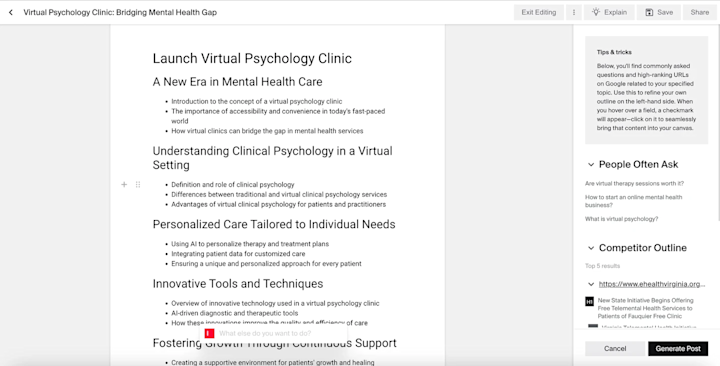Click bullet 'AI-driven diagnostic and therapeutic tools'
Screen dimensions: 720x366
pyautogui.click(x=235, y=313)
